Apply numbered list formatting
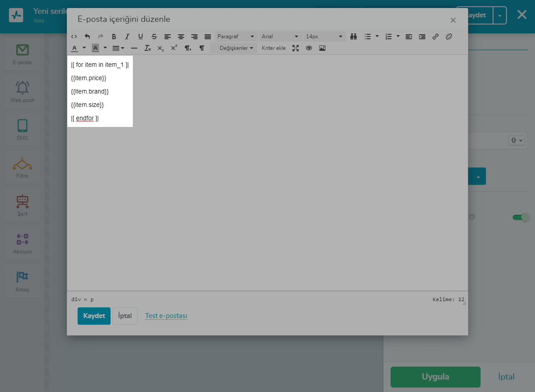The width and height of the screenshot is (535, 392). point(388,37)
